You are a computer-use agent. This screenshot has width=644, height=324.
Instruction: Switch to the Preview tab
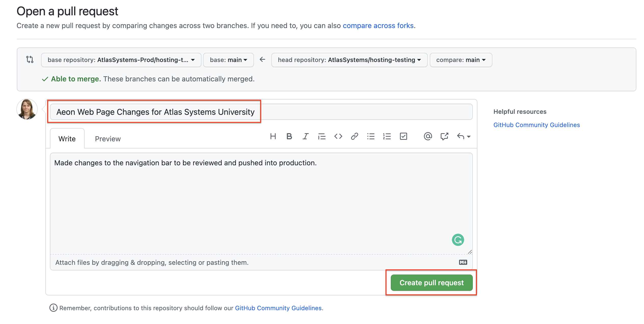click(108, 139)
